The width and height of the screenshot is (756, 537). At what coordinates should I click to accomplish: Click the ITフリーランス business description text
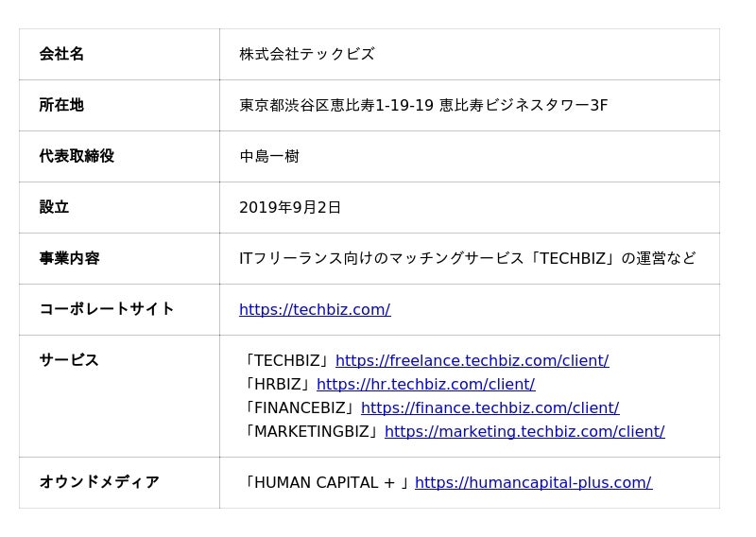[467, 259]
